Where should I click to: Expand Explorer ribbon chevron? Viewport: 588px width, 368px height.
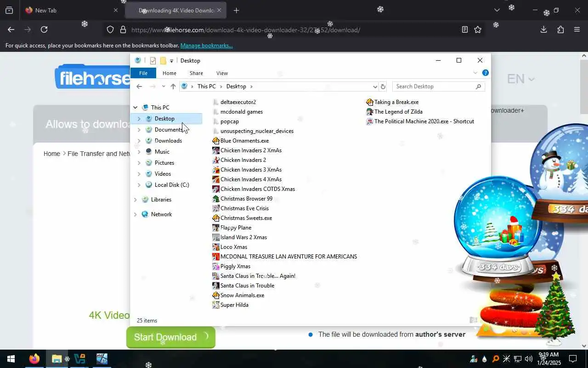[x=475, y=73]
